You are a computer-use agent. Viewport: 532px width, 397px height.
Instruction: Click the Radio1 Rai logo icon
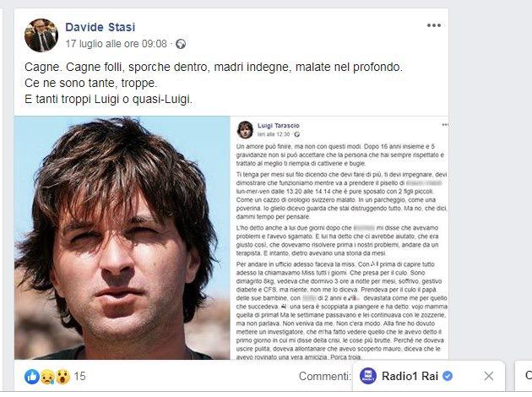tap(368, 376)
